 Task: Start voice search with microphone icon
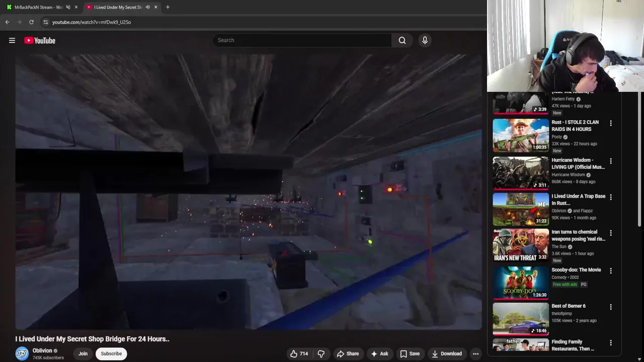[425, 40]
